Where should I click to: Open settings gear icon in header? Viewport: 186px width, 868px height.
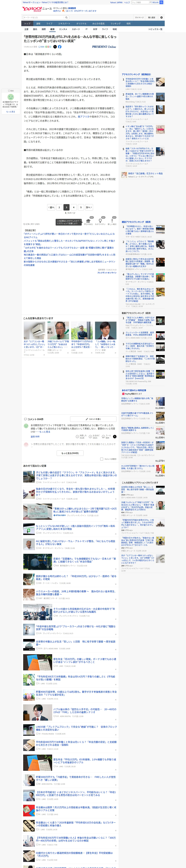[161, 18]
